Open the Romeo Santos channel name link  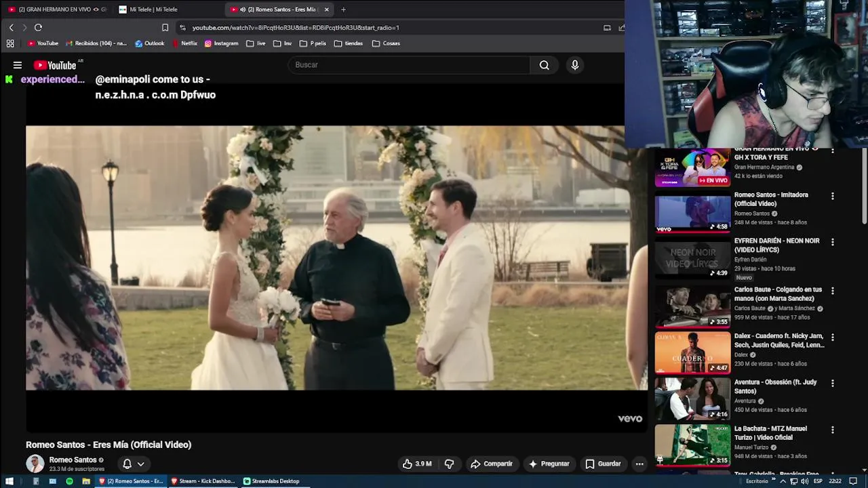(x=73, y=460)
